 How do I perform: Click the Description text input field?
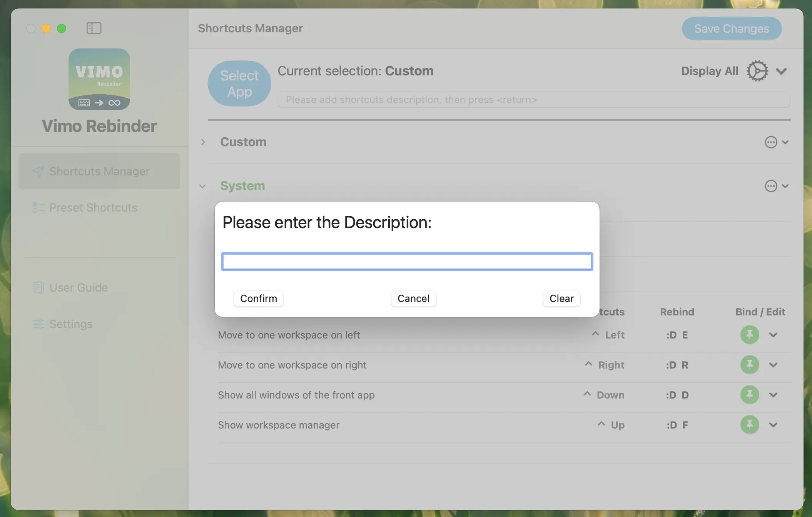point(407,262)
